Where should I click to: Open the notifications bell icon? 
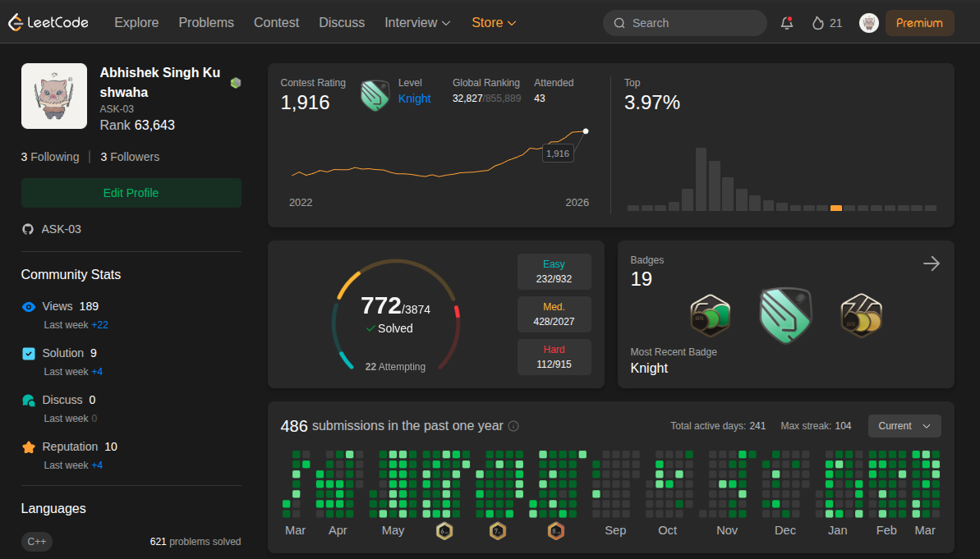pyautogui.click(x=786, y=23)
